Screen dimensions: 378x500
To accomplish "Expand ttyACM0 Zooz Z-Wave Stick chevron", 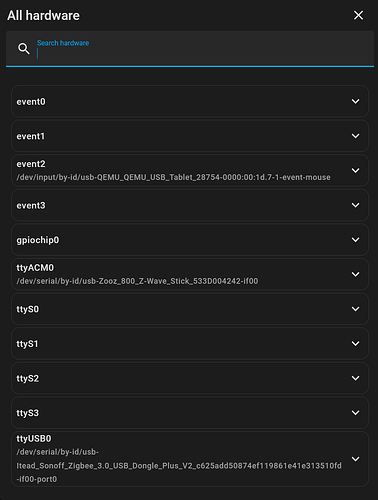I will coord(356,274).
